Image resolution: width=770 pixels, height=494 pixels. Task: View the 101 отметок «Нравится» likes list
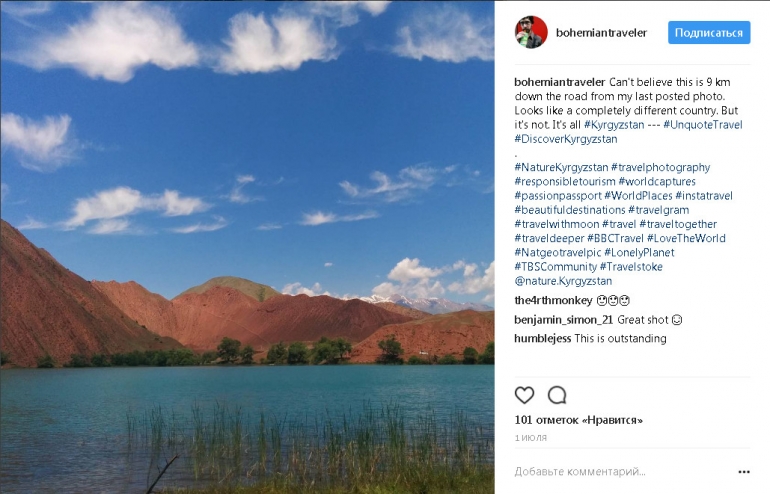click(578, 420)
